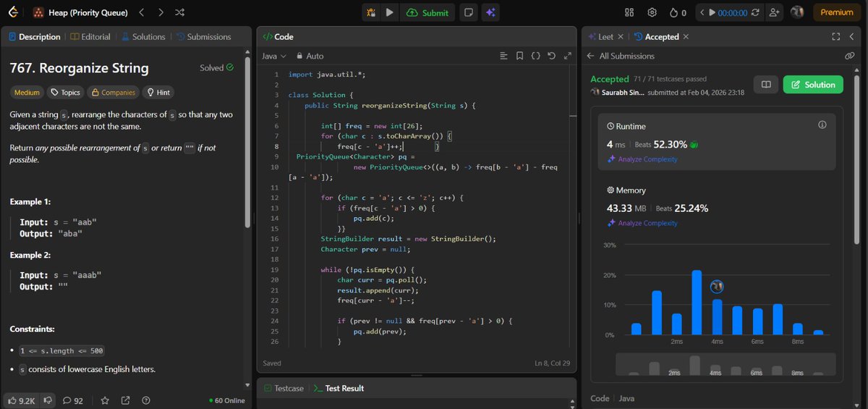Start the timer play control
Viewport: 868px width, 409px height.
point(712,12)
